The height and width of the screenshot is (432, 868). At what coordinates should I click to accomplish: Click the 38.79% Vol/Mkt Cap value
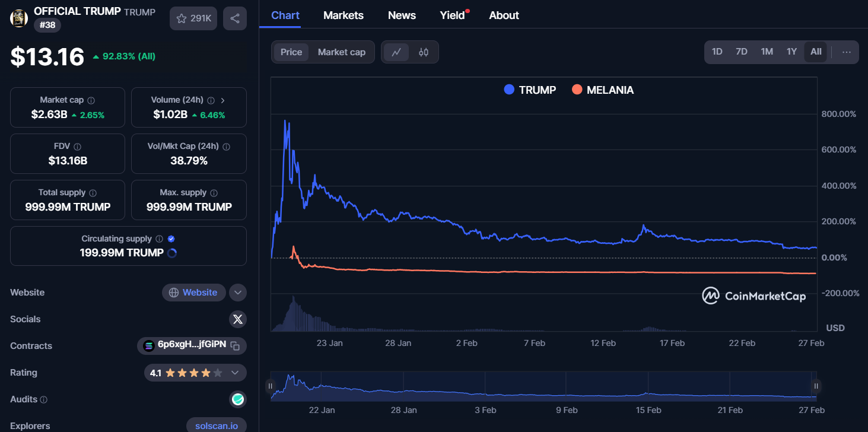[x=189, y=161]
